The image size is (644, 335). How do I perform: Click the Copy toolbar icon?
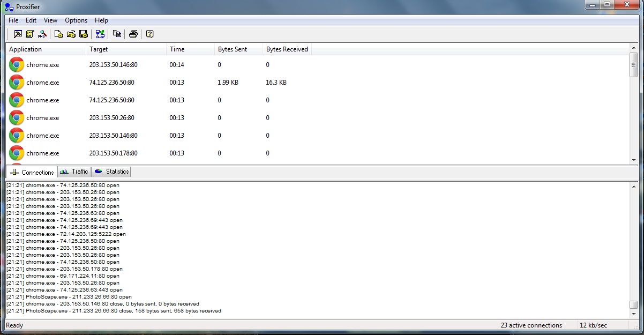(117, 34)
